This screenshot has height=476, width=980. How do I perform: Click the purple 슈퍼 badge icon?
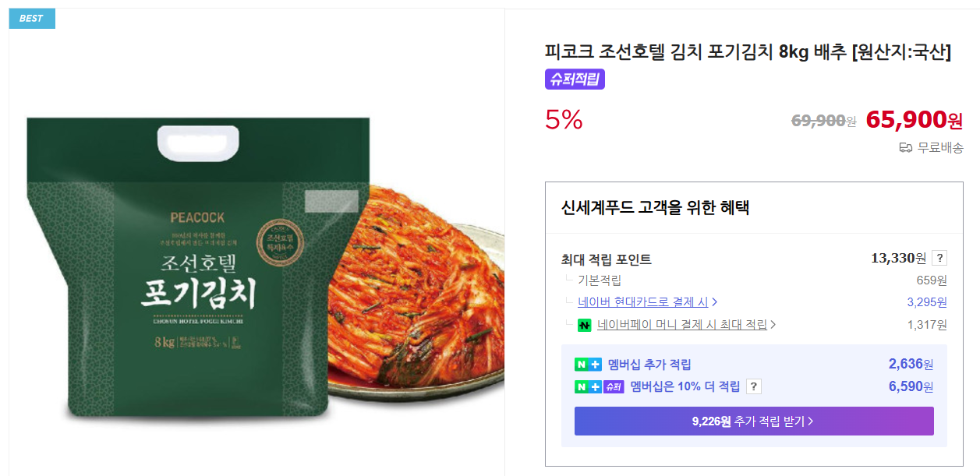615,386
